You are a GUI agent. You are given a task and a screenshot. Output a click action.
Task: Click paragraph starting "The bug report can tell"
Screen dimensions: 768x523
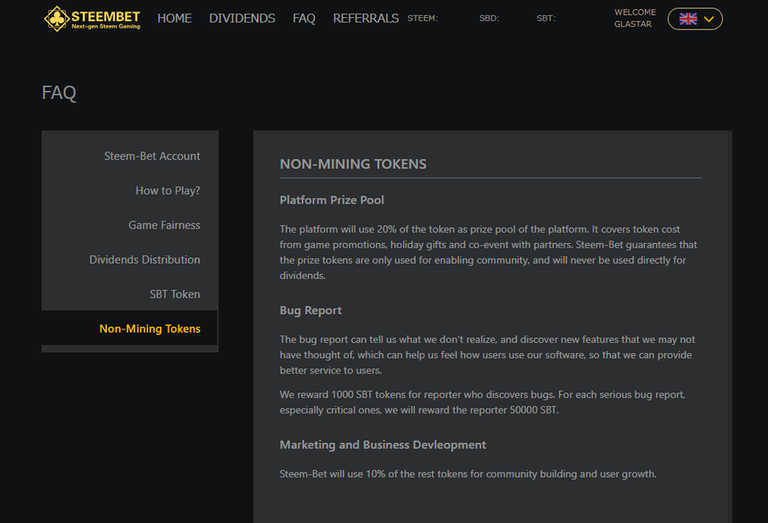tap(487, 355)
